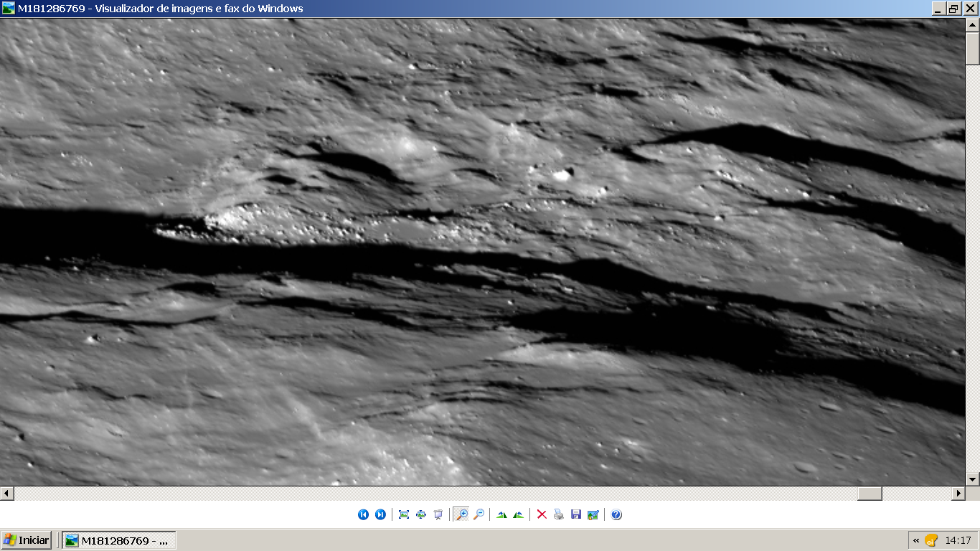
Task: Go to the next image
Action: pos(380,514)
